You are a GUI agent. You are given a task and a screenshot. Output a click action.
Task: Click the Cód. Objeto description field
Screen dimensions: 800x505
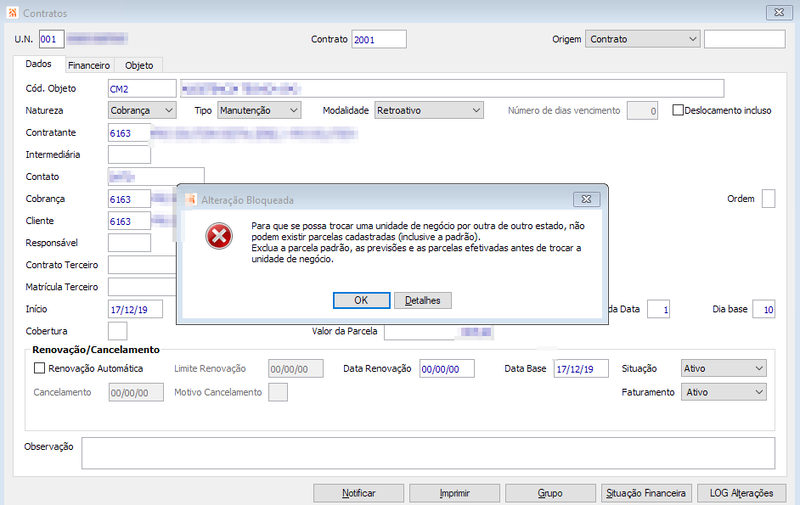point(452,88)
